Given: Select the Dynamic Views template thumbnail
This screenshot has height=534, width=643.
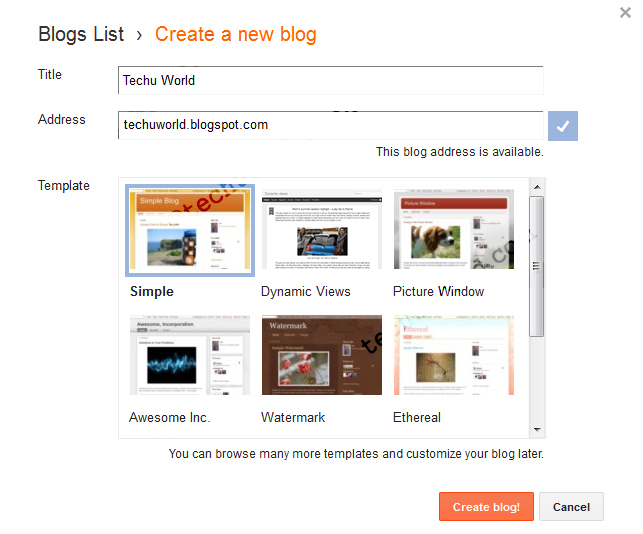Looking at the screenshot, I should 322,229.
